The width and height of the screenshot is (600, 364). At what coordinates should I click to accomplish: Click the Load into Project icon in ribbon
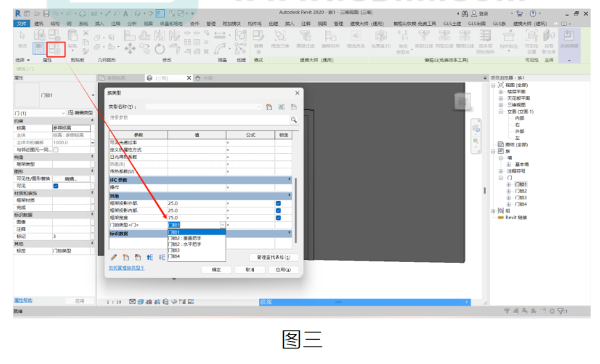tap(569, 36)
